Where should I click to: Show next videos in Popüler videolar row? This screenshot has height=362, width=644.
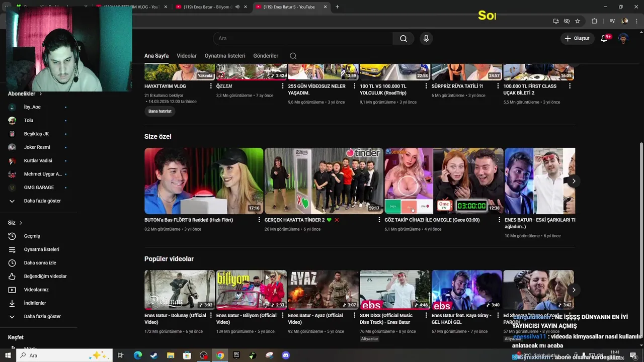[574, 290]
